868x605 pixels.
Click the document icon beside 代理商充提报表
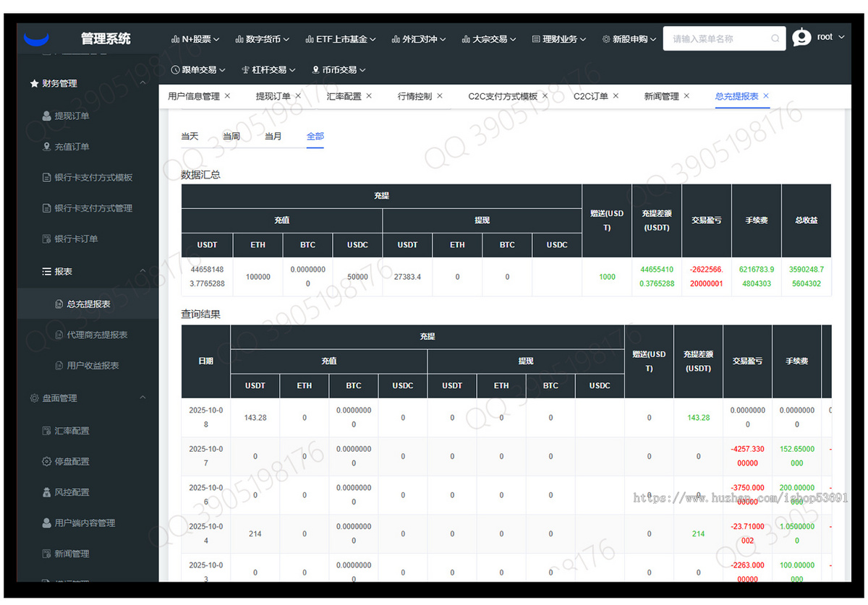point(59,335)
